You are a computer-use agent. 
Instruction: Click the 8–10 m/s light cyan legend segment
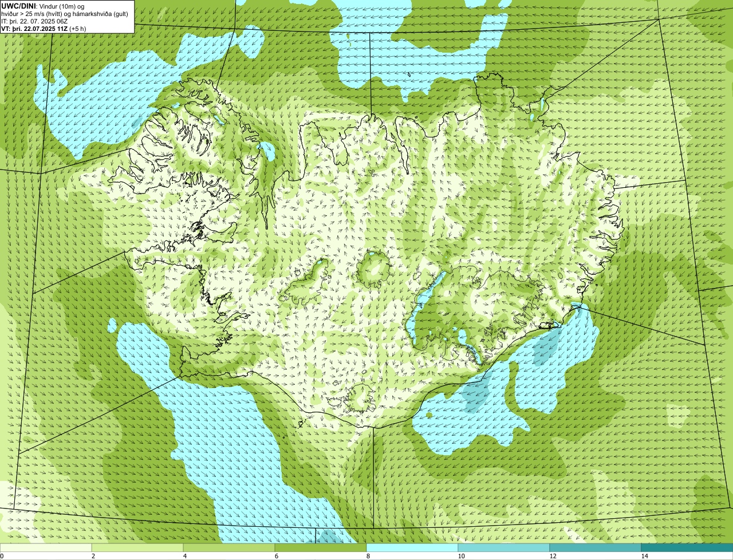tap(412, 547)
